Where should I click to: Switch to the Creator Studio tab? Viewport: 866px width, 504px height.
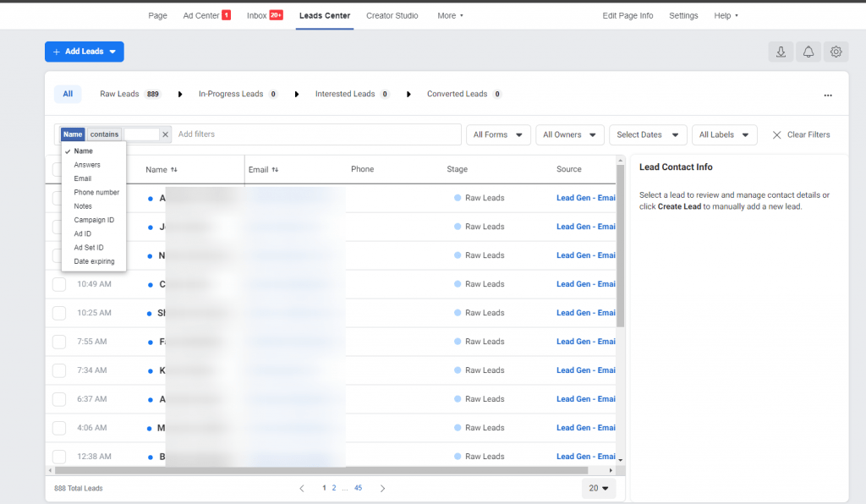[392, 15]
